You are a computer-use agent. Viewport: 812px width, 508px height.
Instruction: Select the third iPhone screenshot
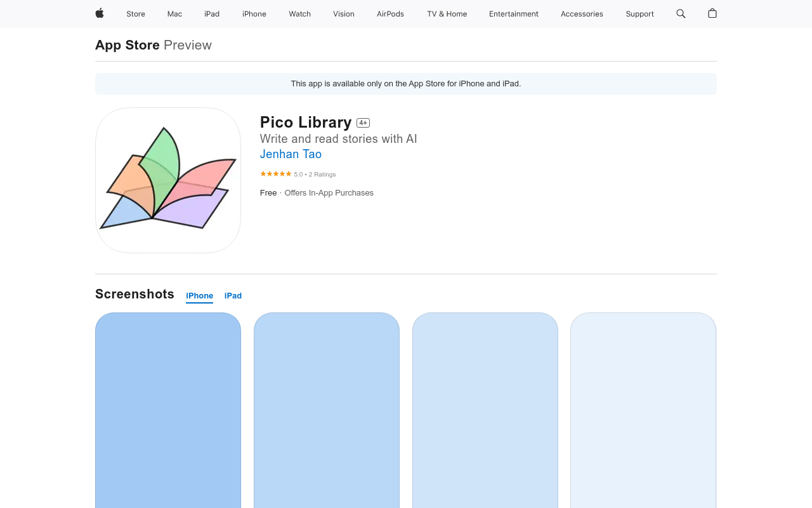485,410
